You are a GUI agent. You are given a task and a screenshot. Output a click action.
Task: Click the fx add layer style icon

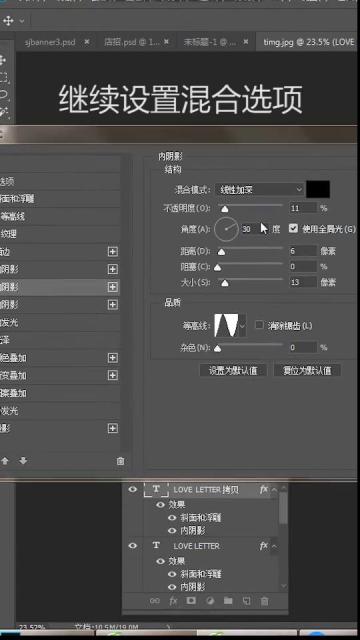tap(173, 601)
